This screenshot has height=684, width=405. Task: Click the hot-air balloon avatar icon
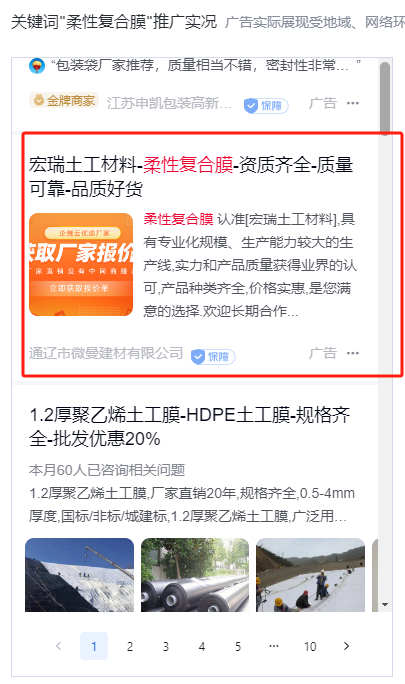pyautogui.click(x=37, y=66)
